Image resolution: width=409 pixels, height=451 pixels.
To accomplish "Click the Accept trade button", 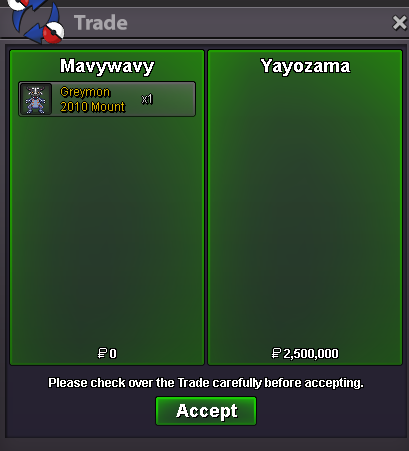I will [206, 411].
